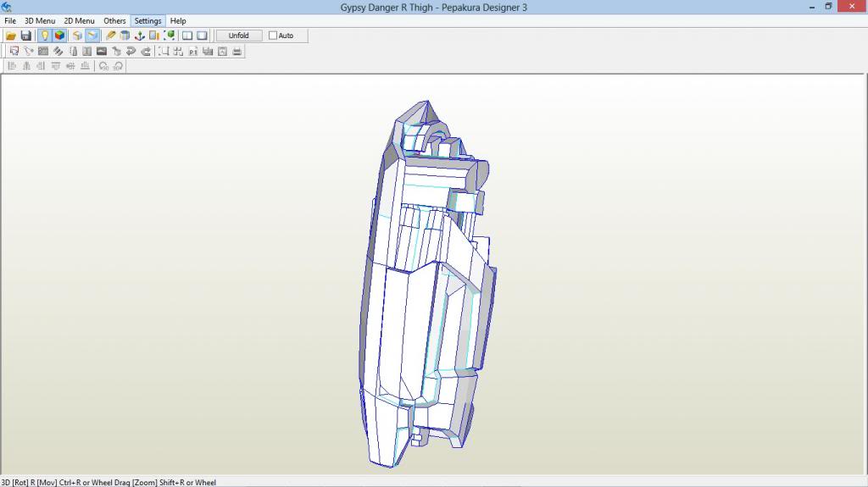Open the 2D Menu

point(79,21)
